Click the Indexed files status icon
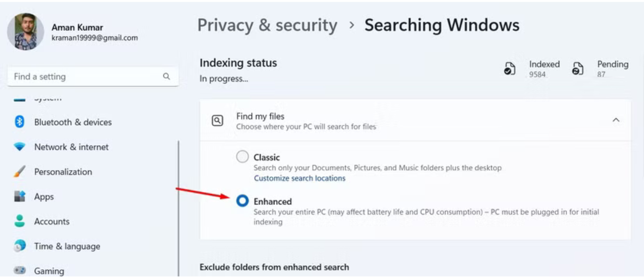 click(x=509, y=68)
